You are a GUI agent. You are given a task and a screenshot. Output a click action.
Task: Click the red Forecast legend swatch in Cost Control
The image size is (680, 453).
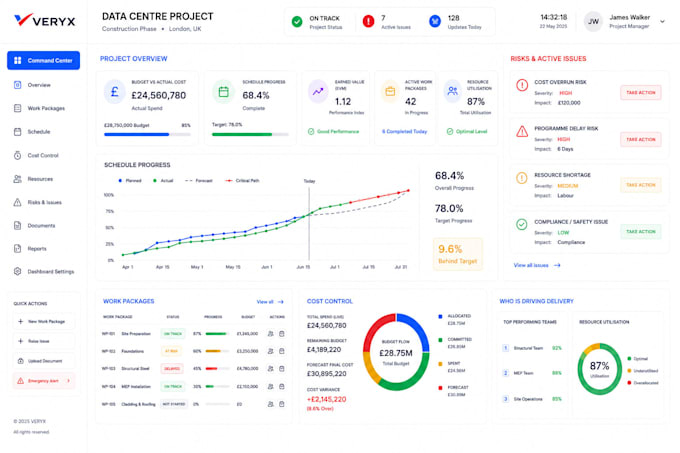(x=440, y=388)
